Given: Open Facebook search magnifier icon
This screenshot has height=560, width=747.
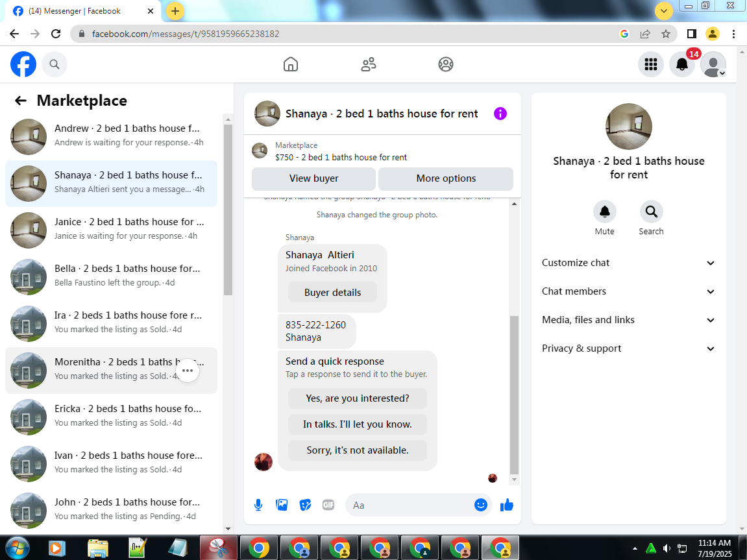Looking at the screenshot, I should 55,64.
